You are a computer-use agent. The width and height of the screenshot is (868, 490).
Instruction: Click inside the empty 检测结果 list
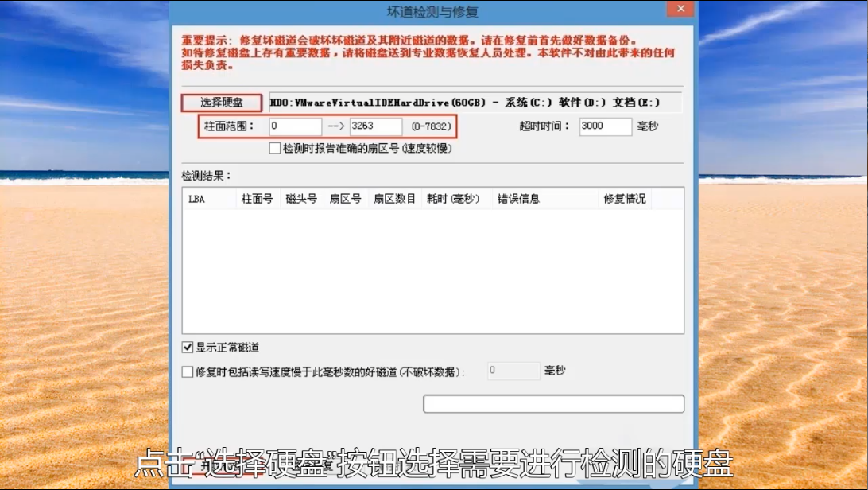(432, 270)
